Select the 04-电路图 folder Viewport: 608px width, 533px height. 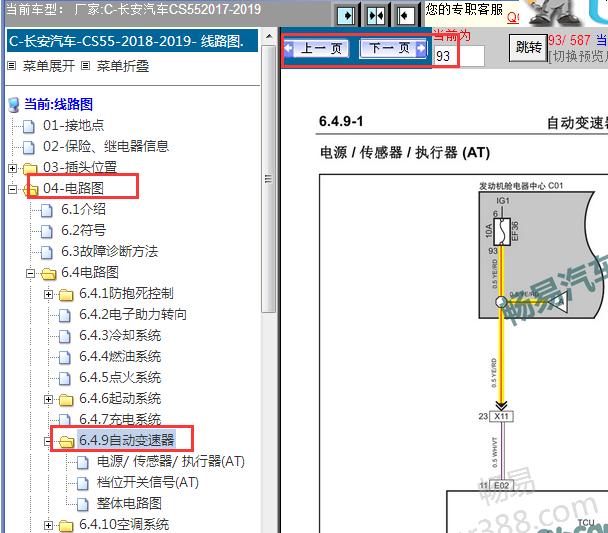[73, 188]
